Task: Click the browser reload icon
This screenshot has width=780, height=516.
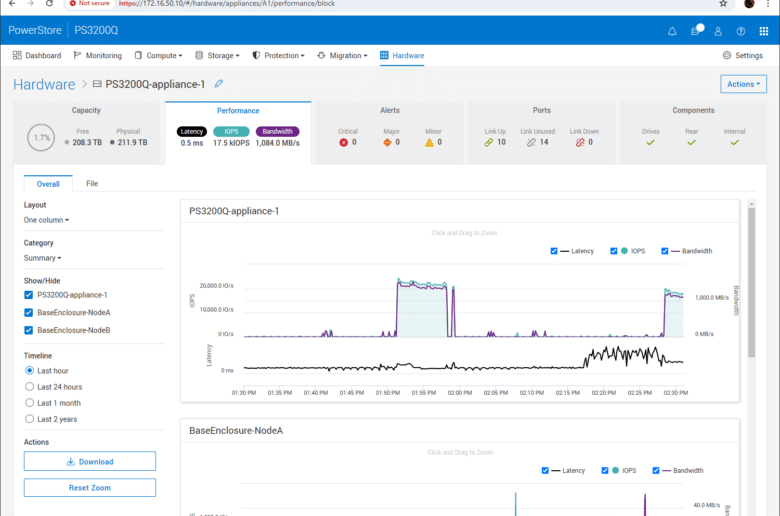Action: [x=49, y=3]
